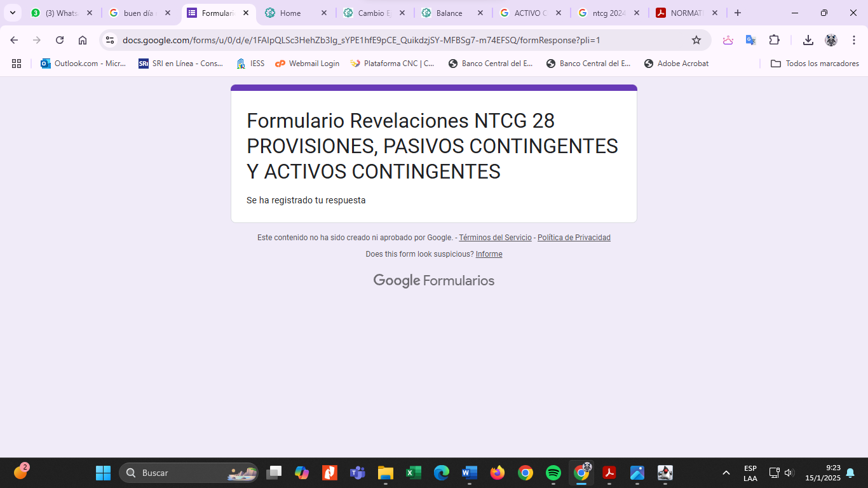Show hidden system tray icons
Viewport: 868px width, 488px height.
pos(726,473)
